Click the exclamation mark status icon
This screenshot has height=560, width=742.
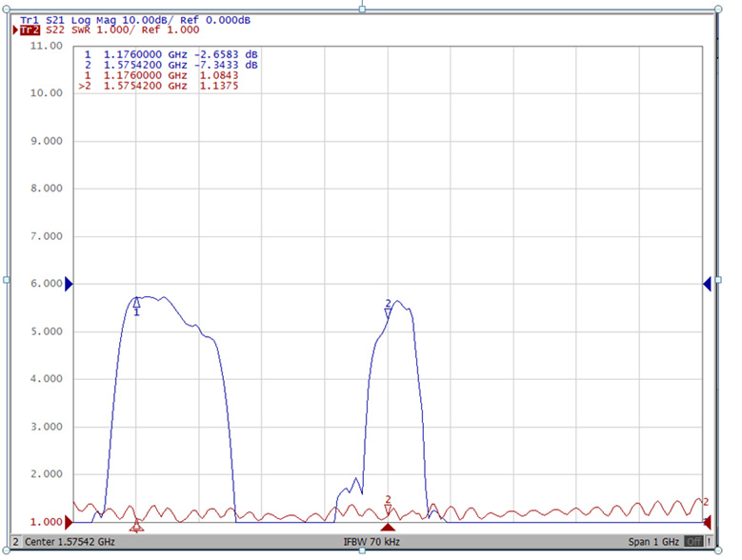pyautogui.click(x=709, y=542)
